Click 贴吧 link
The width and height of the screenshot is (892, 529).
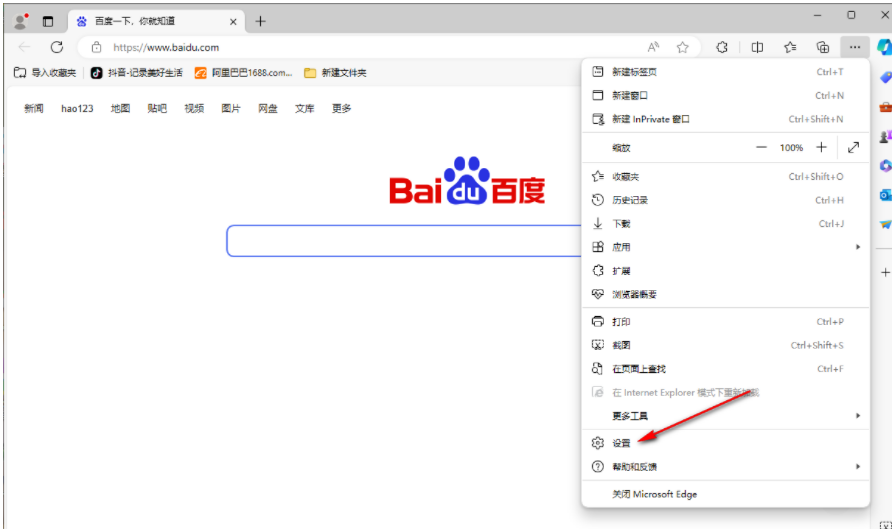[157, 108]
